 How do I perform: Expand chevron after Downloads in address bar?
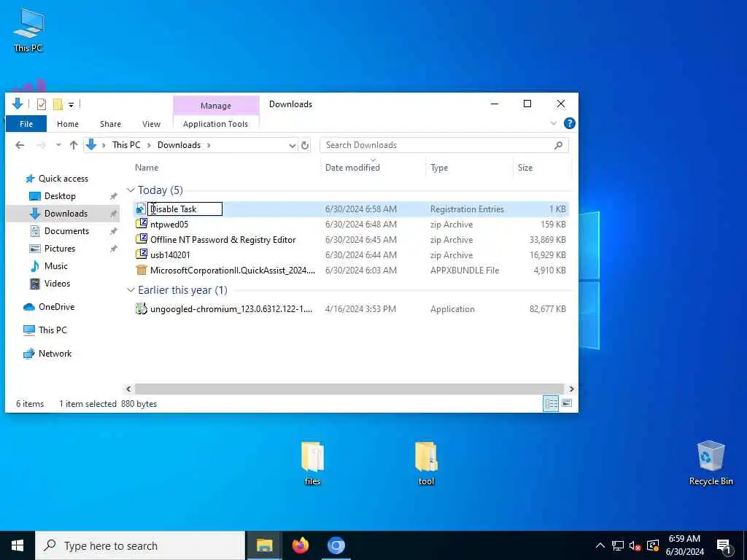click(x=209, y=145)
